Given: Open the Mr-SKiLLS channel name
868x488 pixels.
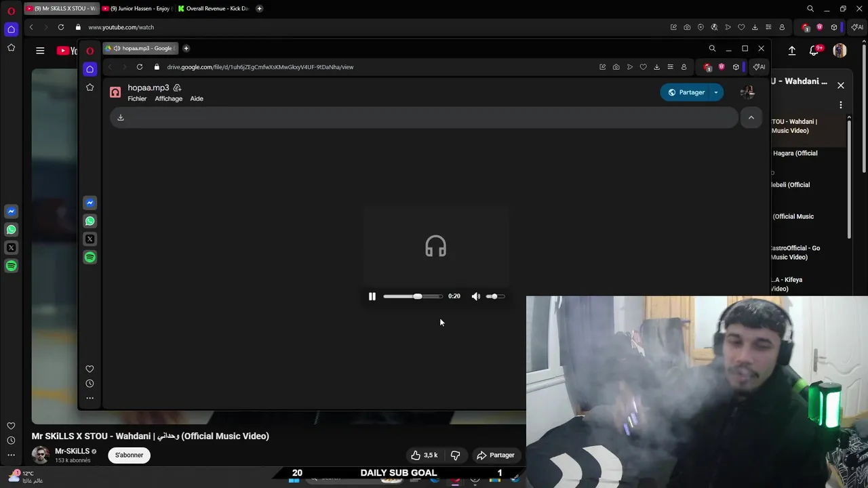Looking at the screenshot, I should pyautogui.click(x=72, y=451).
